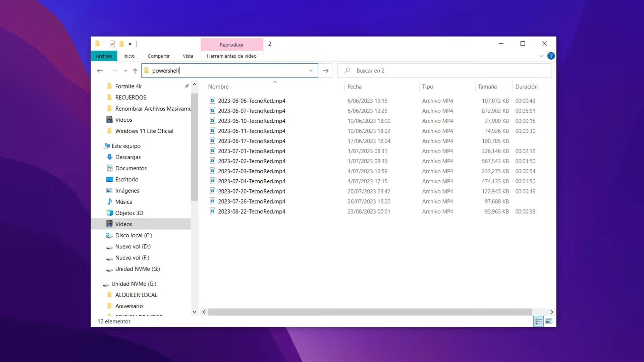Select file 2023-06-17-TecnoRed.mp4
Screen dimensions: 644x362
[x=252, y=141]
